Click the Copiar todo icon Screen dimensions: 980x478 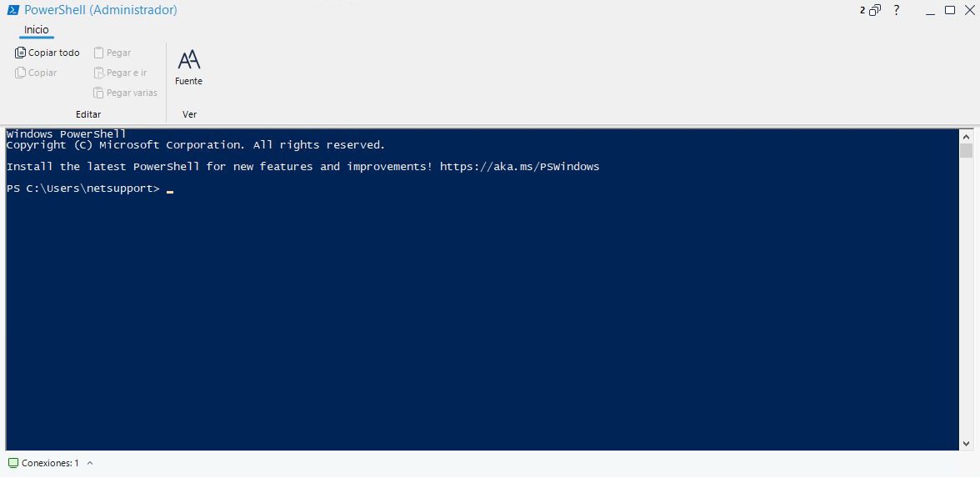point(20,53)
